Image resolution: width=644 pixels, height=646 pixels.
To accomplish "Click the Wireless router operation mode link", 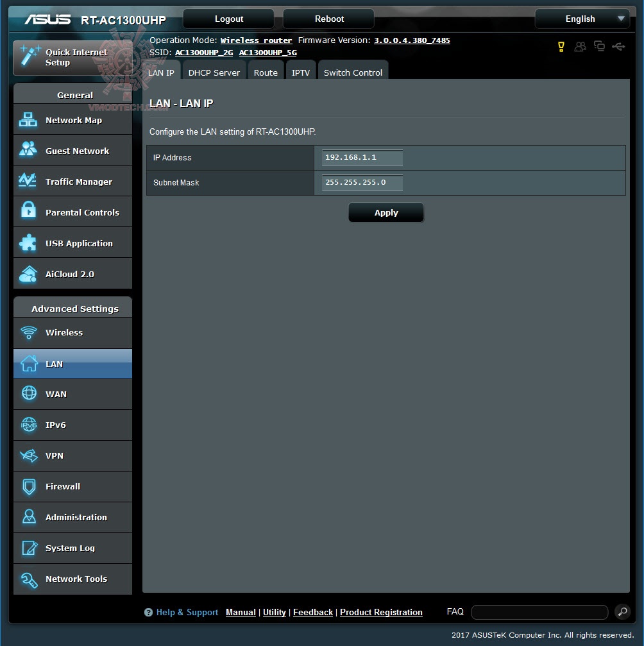I will (257, 40).
